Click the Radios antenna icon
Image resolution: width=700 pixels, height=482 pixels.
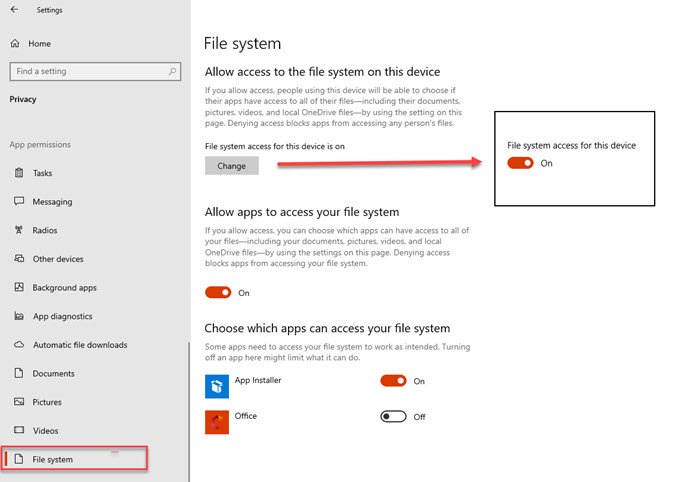point(19,230)
